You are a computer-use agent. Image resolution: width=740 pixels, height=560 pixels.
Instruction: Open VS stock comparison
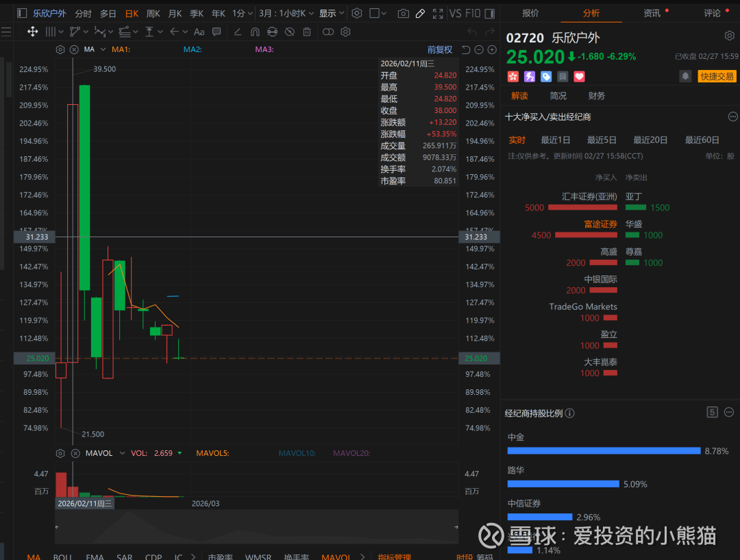tap(455, 13)
